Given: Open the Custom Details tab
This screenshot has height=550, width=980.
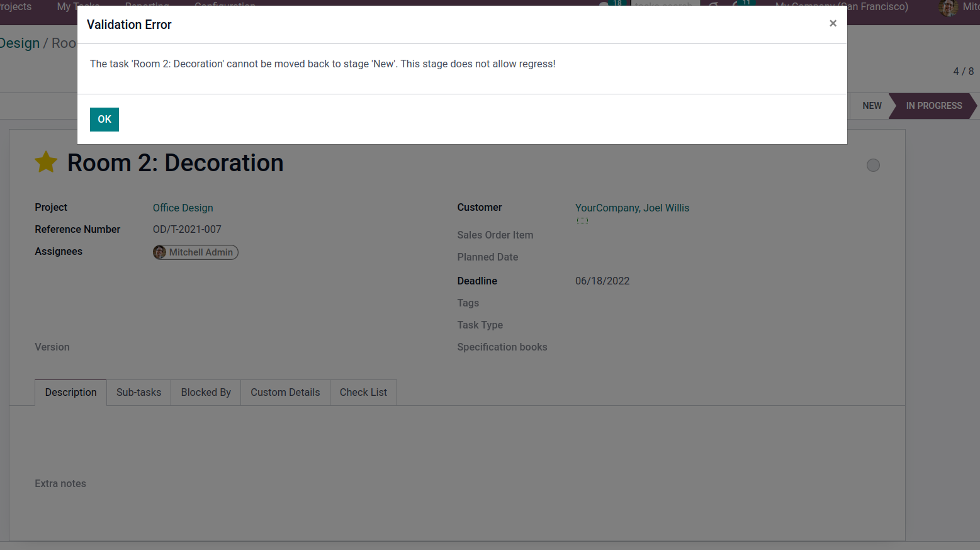Looking at the screenshot, I should tap(285, 392).
